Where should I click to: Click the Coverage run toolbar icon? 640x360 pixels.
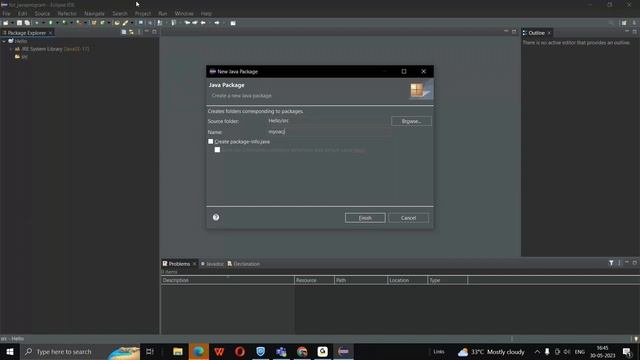(64, 23)
